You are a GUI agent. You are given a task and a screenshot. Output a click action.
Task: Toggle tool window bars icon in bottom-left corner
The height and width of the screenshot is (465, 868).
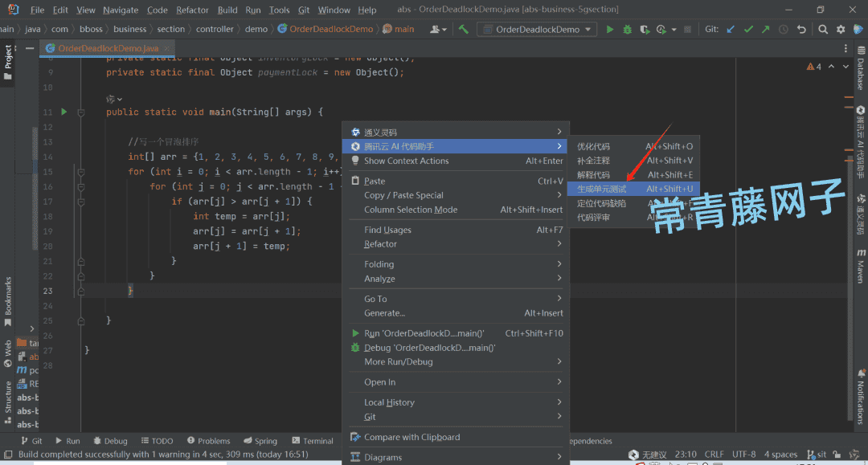[8, 455]
